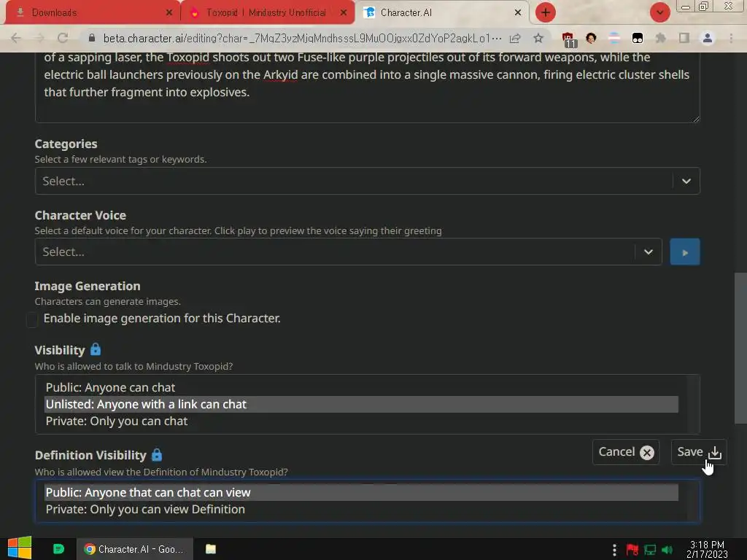Expand Categories with its chevron arrow
Screen dimensions: 747x560
click(x=686, y=181)
